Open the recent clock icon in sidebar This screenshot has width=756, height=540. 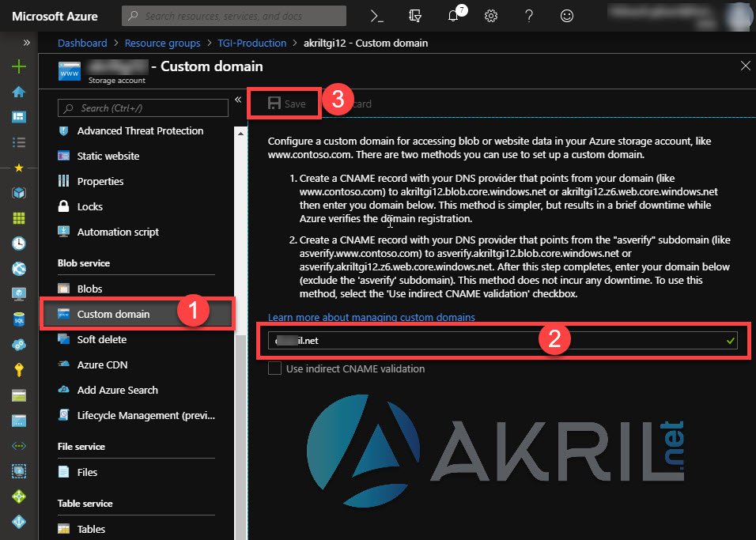point(19,244)
